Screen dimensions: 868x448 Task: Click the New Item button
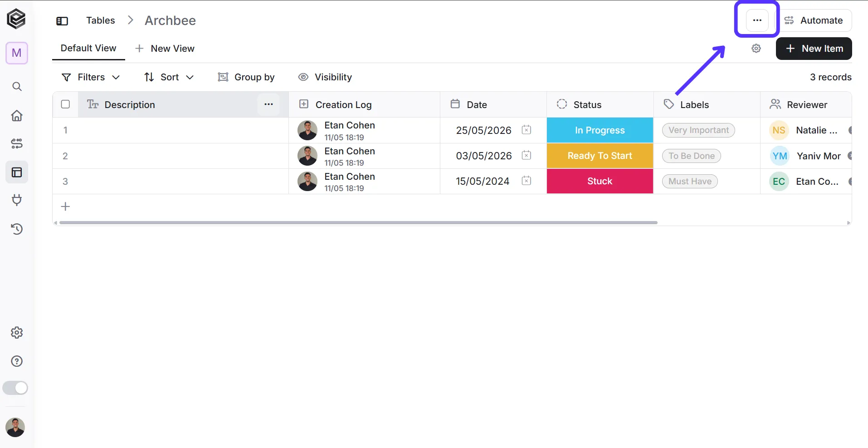click(814, 49)
